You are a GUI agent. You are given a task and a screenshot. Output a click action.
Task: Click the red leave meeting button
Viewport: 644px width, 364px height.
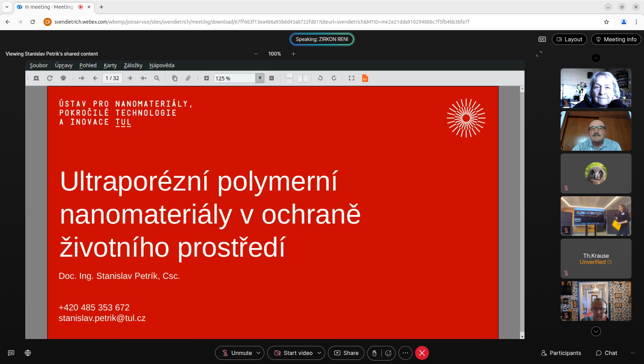pos(422,353)
